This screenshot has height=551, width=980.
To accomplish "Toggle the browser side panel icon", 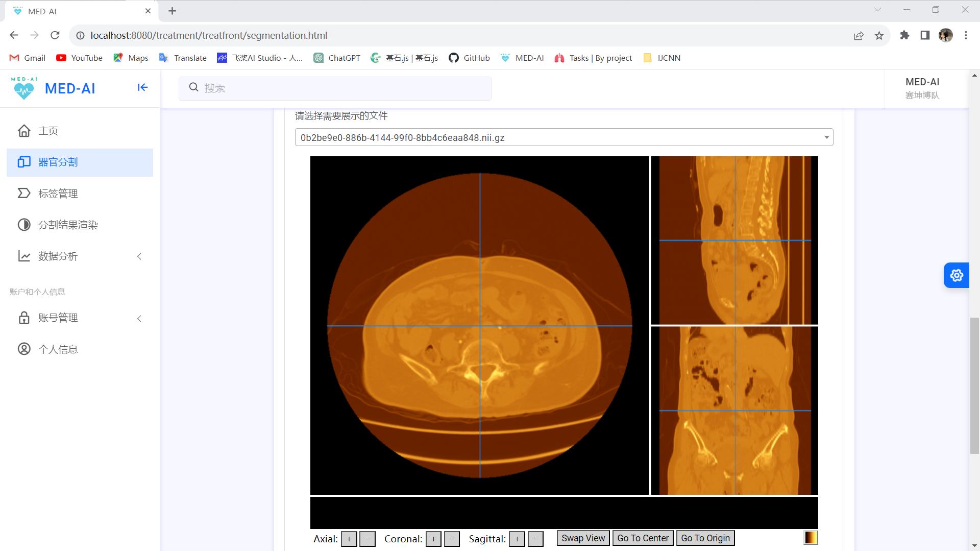I will click(x=925, y=35).
